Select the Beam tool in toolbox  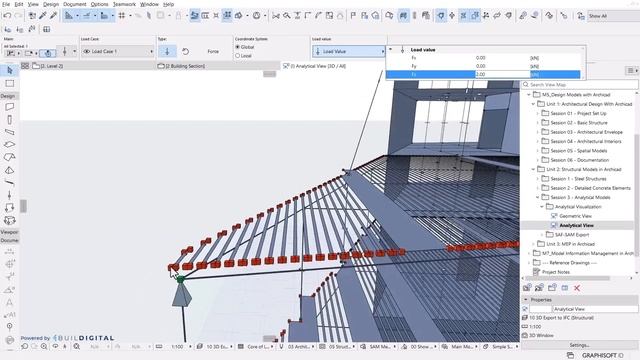(x=9, y=132)
